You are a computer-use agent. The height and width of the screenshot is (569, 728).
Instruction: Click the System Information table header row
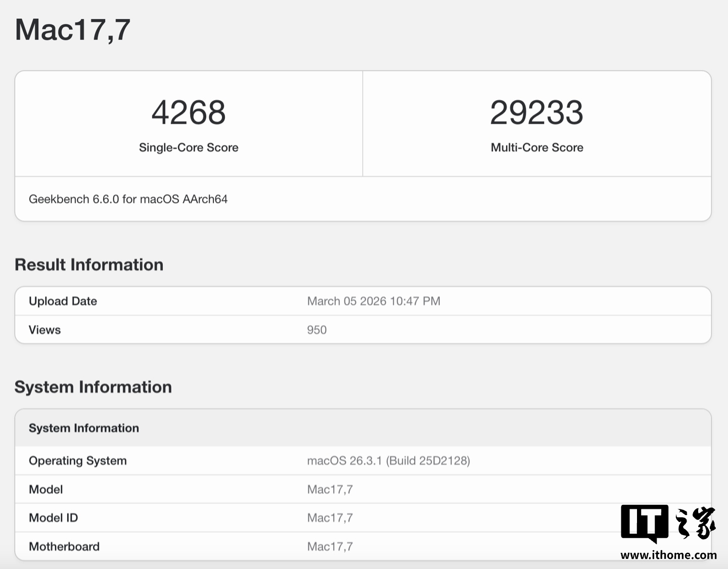point(84,428)
